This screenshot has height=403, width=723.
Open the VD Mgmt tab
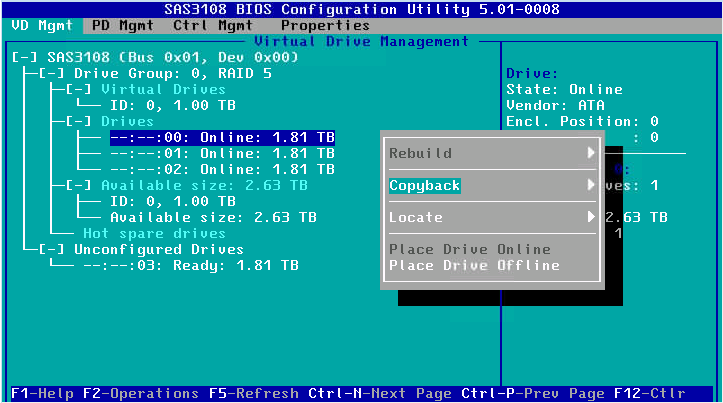coord(42,25)
